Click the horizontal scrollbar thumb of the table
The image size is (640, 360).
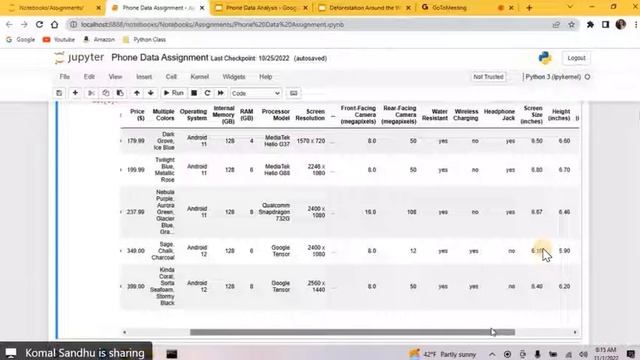tap(352, 332)
